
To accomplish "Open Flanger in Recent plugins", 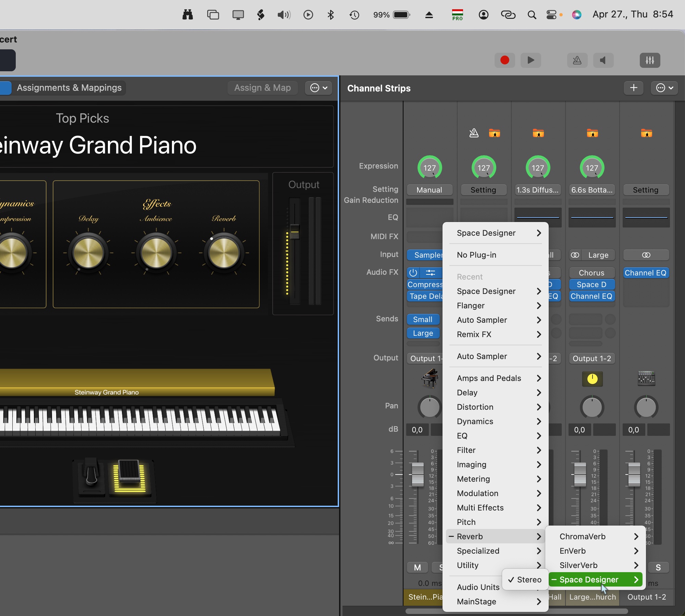I will [495, 306].
